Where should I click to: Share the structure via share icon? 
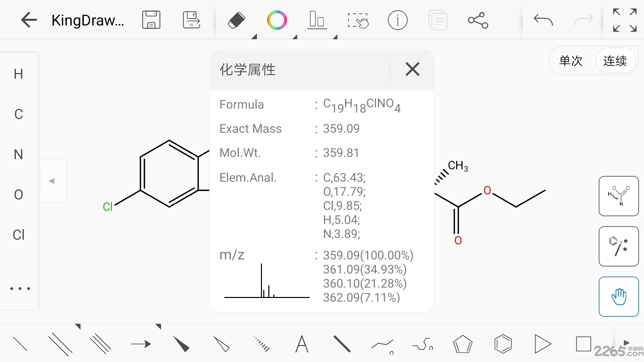pyautogui.click(x=478, y=20)
